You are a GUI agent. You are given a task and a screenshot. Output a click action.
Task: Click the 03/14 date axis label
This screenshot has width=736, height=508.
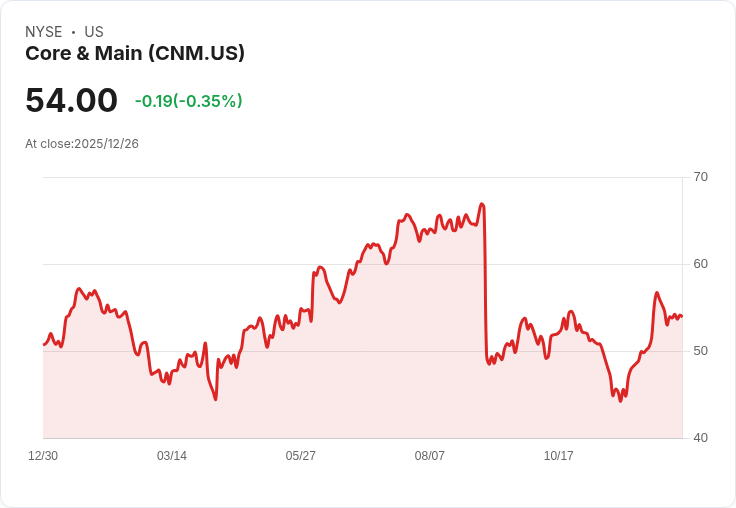pos(172,456)
